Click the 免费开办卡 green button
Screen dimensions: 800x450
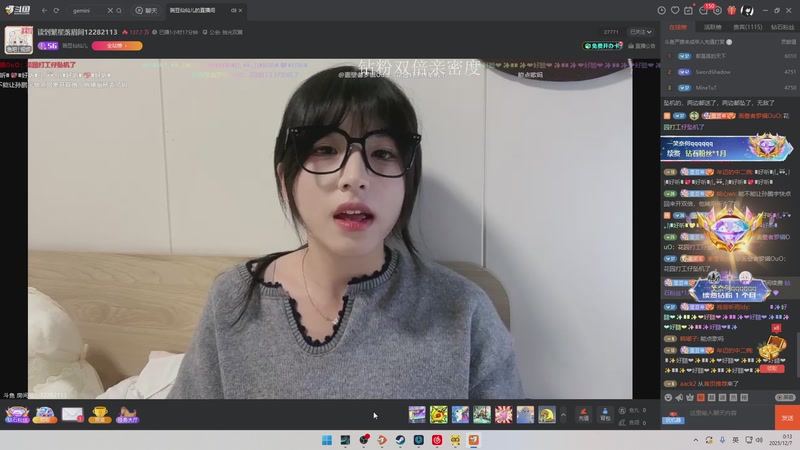pos(603,46)
